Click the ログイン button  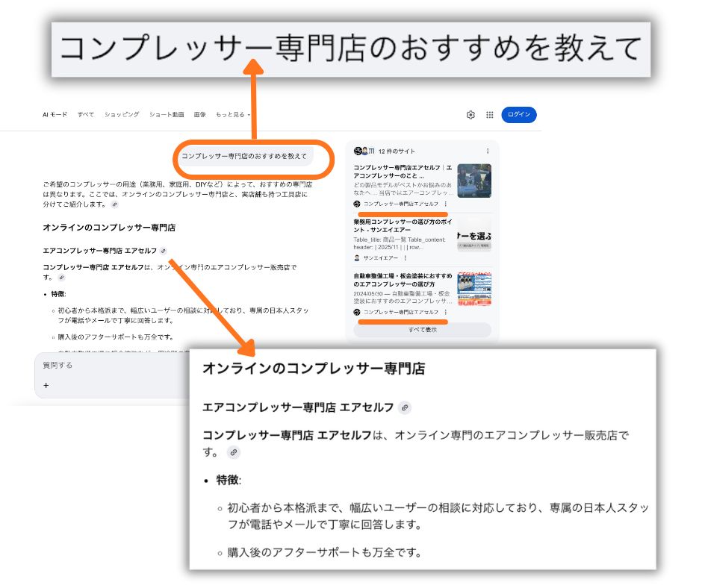tap(519, 114)
